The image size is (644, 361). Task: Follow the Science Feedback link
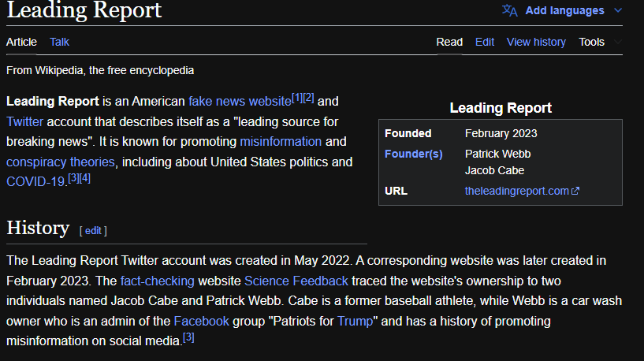point(296,281)
